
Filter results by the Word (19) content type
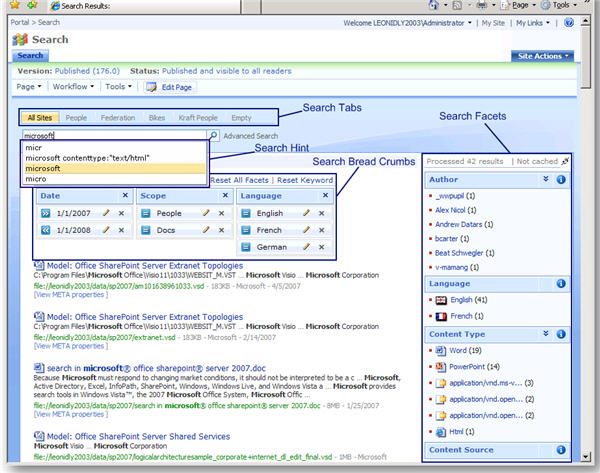point(458,351)
